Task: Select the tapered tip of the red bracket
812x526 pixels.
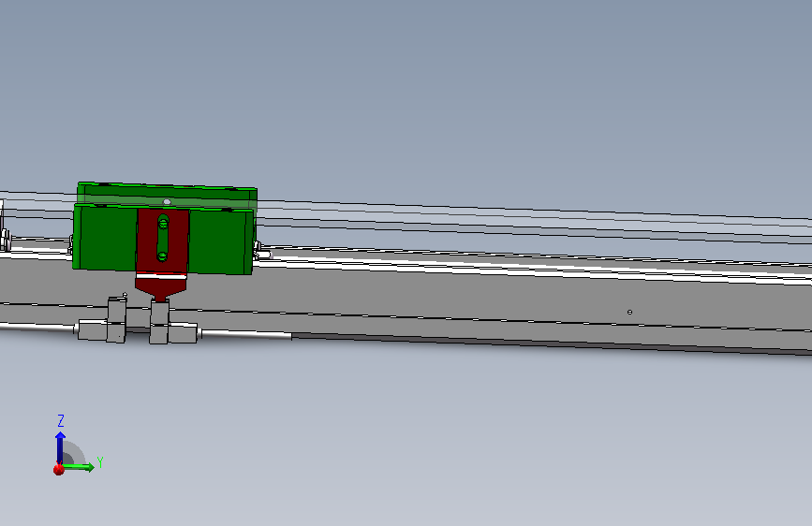Action: tap(162, 291)
